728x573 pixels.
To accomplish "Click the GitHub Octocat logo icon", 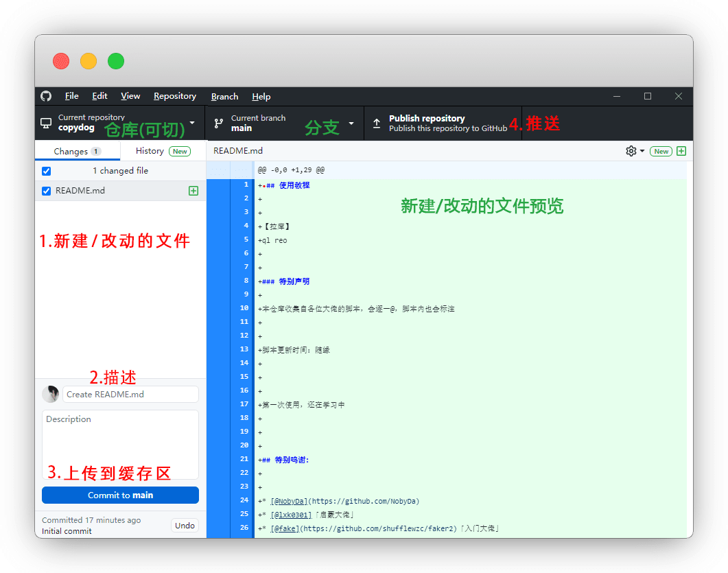I will [x=46, y=96].
